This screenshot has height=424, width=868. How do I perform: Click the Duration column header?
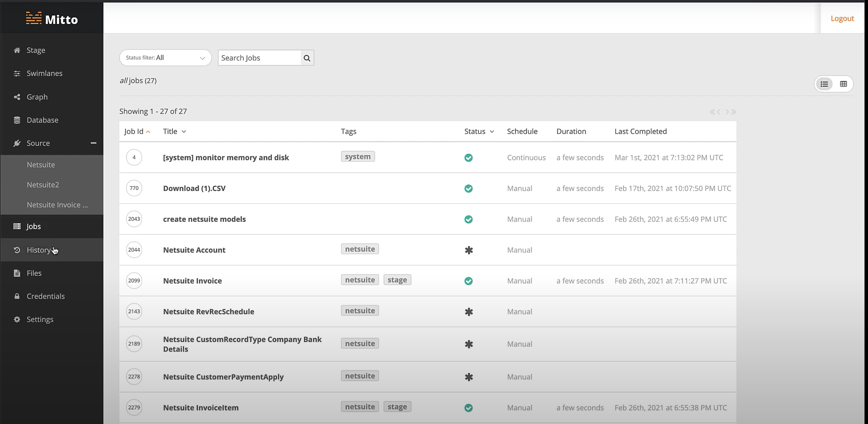click(571, 131)
